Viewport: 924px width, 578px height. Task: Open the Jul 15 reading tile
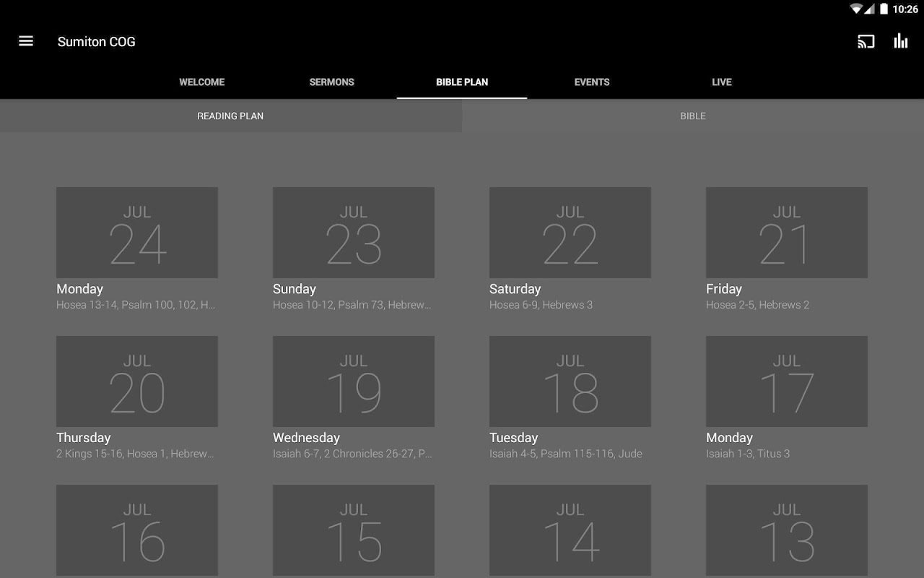click(354, 530)
